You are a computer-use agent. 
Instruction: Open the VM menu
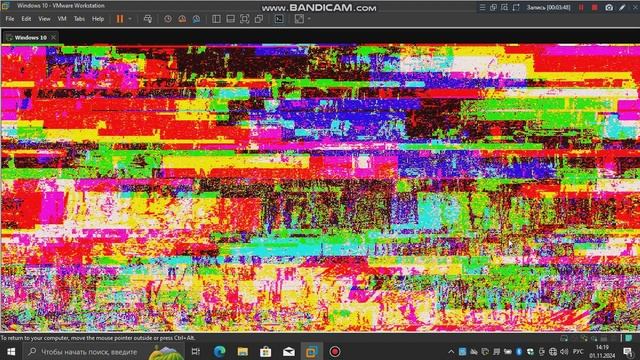pyautogui.click(x=62, y=19)
